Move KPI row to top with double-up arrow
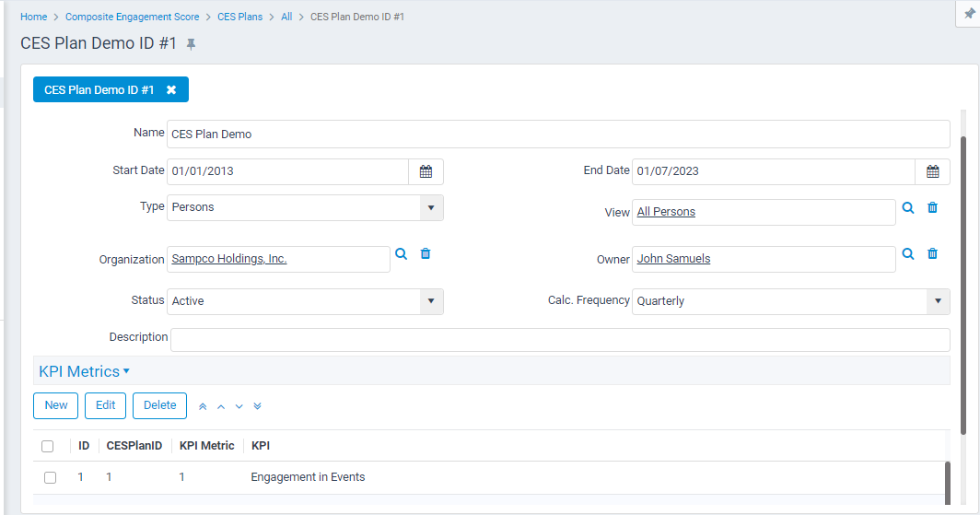This screenshot has width=980, height=515. pyautogui.click(x=203, y=406)
